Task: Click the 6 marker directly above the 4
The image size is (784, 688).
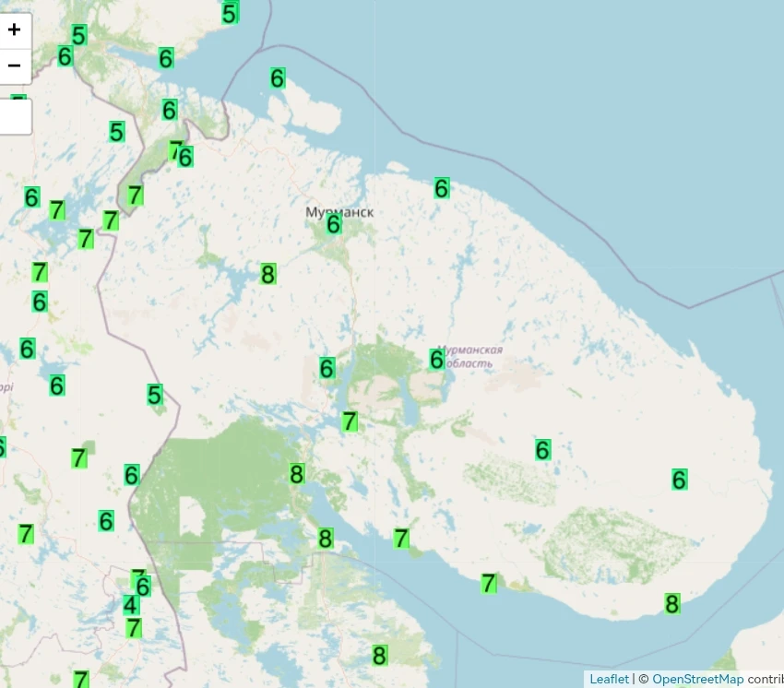Action: 143,587
